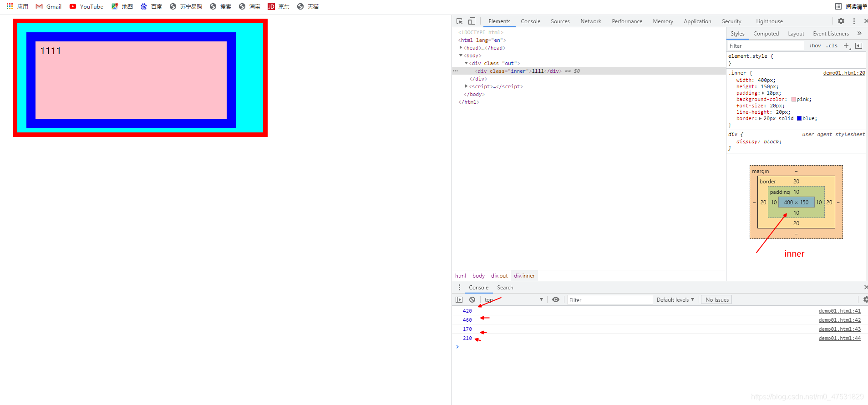This screenshot has height=405, width=868.
Task: Switch to the Sources tab
Action: pos(560,21)
